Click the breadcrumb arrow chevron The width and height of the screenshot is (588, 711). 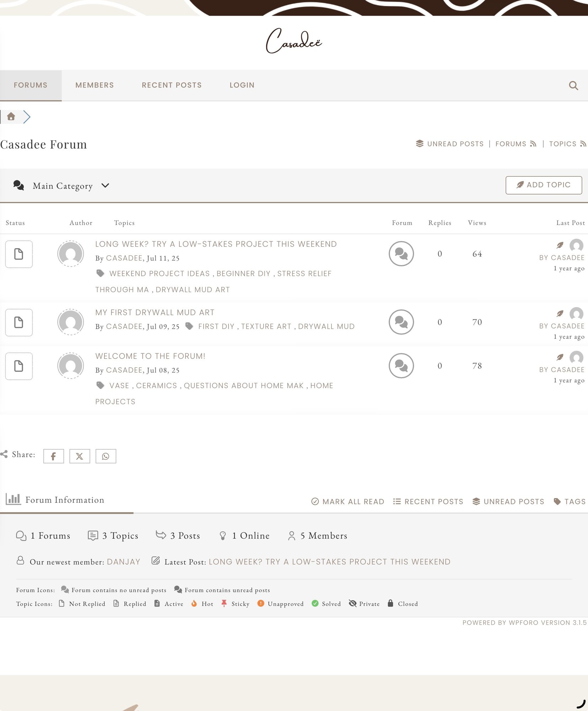click(27, 117)
